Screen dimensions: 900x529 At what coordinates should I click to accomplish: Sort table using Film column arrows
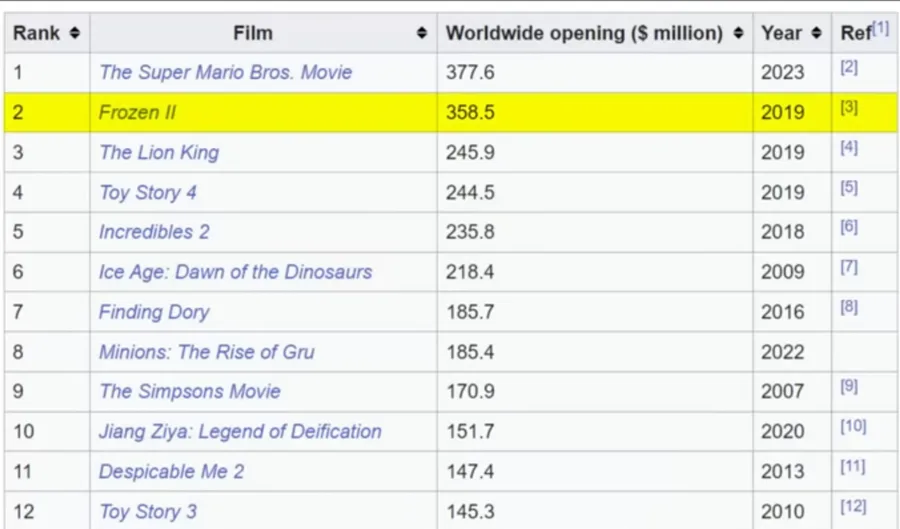click(422, 33)
